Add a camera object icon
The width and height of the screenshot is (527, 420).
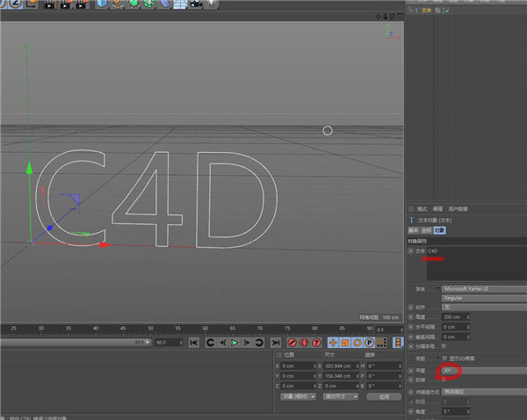click(x=196, y=4)
